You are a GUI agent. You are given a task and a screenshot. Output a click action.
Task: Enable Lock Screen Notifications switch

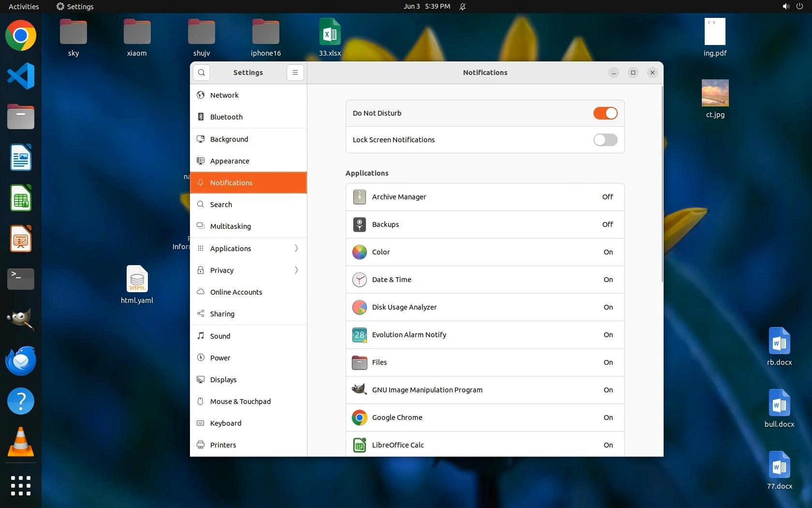coord(605,140)
